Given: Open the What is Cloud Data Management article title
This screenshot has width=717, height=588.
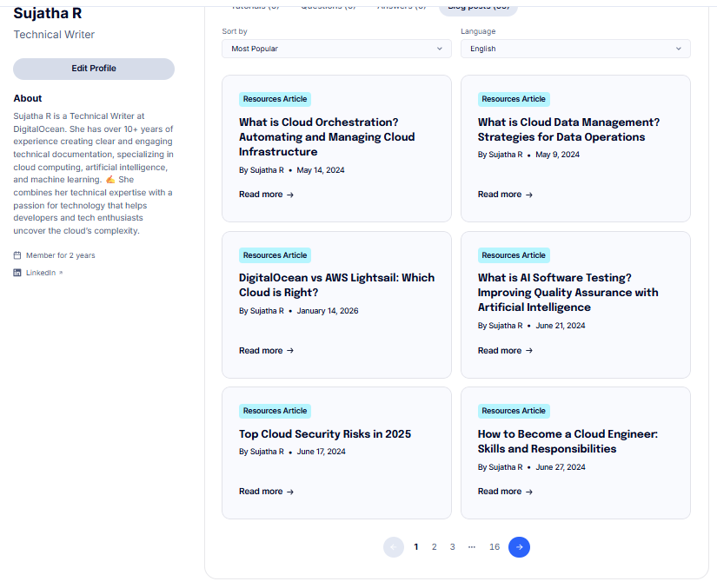Looking at the screenshot, I should [x=569, y=129].
